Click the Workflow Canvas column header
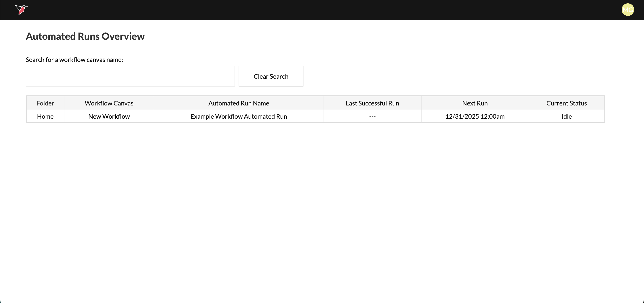The height and width of the screenshot is (303, 644). [109, 103]
